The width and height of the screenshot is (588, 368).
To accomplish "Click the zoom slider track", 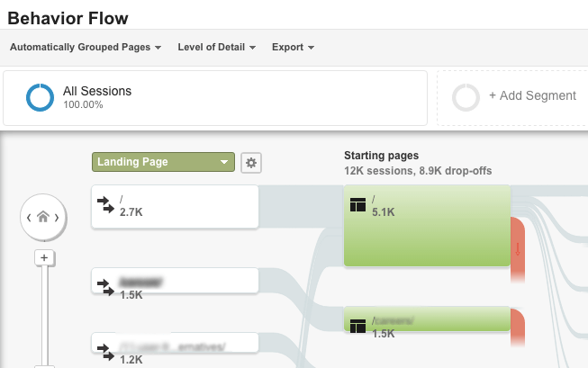I will pos(45,315).
